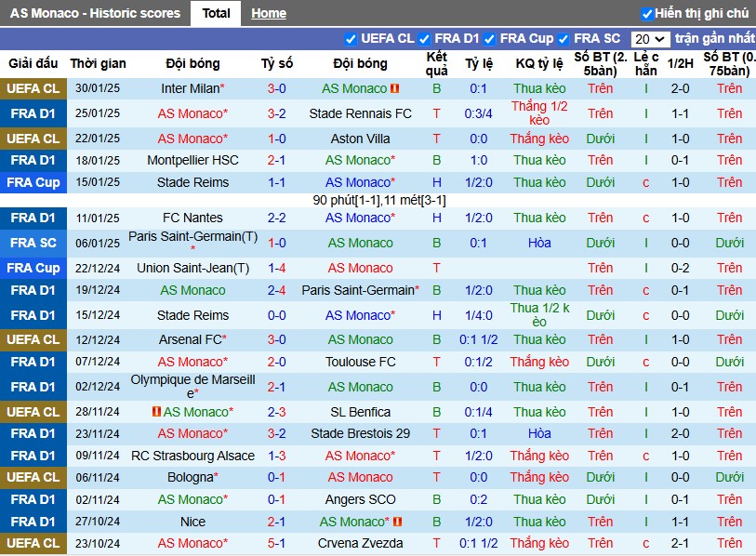
Task: Open the Stade Rennais FC team link
Action: (360, 113)
